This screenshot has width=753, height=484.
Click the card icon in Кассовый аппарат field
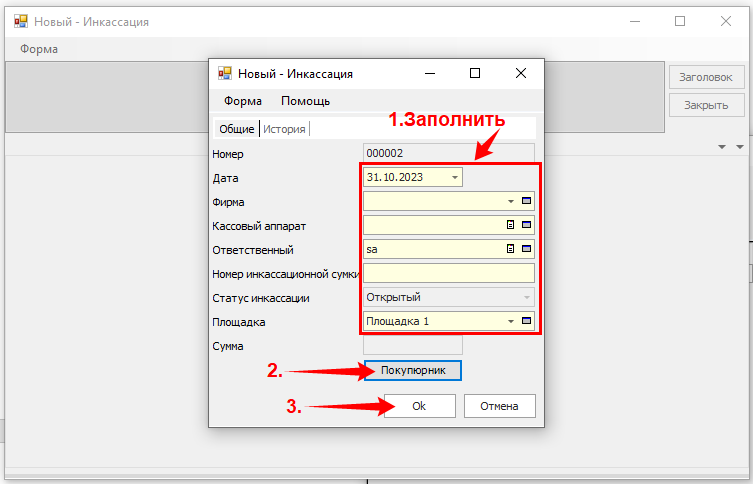(x=527, y=225)
